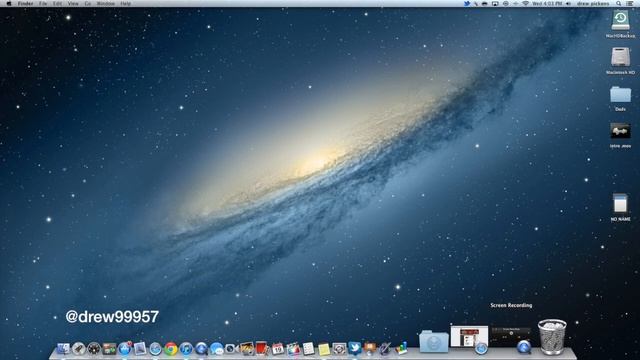Launch iTunes from the Dock
Image resolution: width=640 pixels, height=360 pixels.
(x=186, y=349)
